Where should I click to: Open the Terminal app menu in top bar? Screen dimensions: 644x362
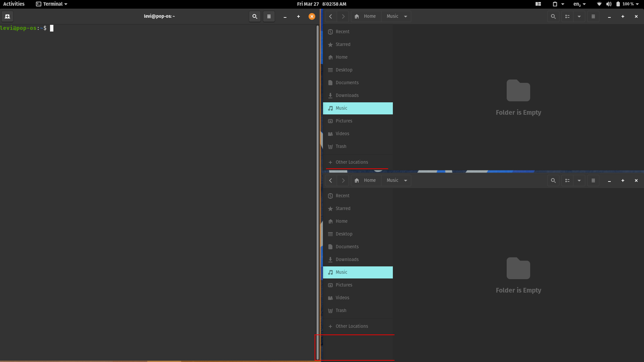coord(52,4)
